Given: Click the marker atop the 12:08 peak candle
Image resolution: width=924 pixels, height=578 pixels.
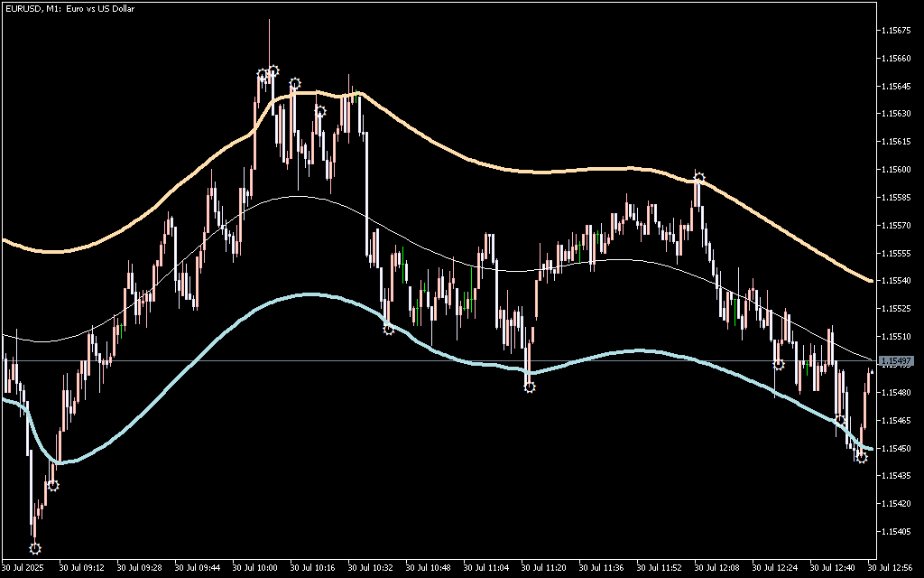Looking at the screenshot, I should [x=698, y=178].
